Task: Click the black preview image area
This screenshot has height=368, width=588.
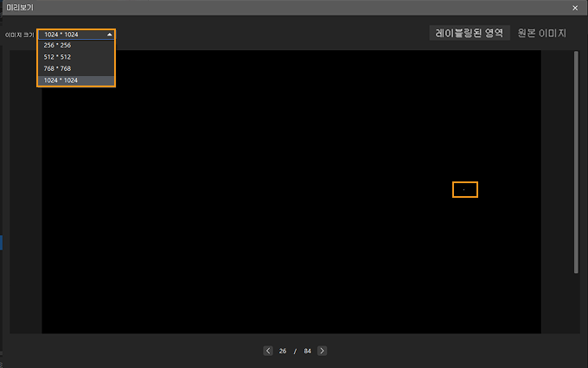Action: pyautogui.click(x=291, y=192)
